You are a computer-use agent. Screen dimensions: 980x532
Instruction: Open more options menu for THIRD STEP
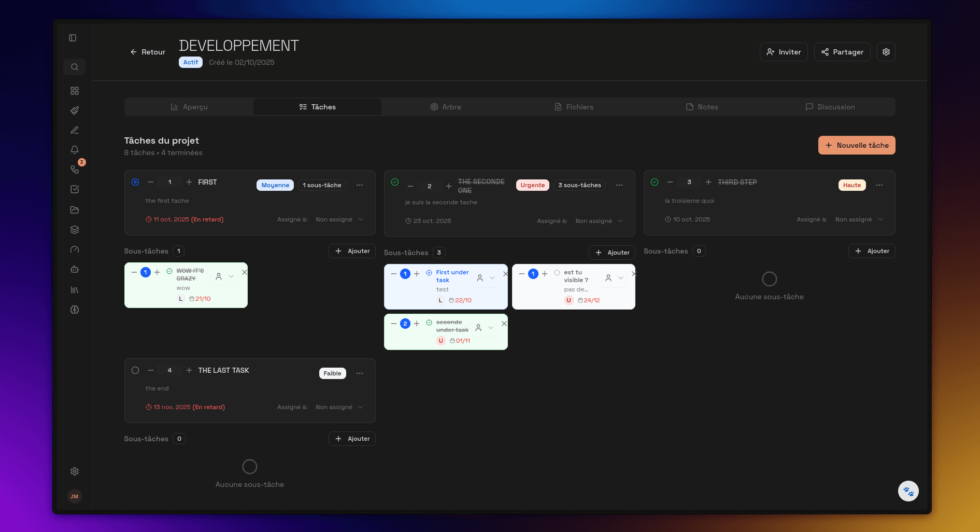879,185
